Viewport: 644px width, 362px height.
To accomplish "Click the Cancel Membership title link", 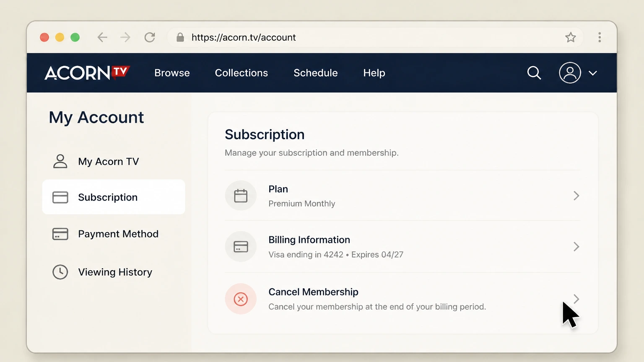I will [313, 292].
